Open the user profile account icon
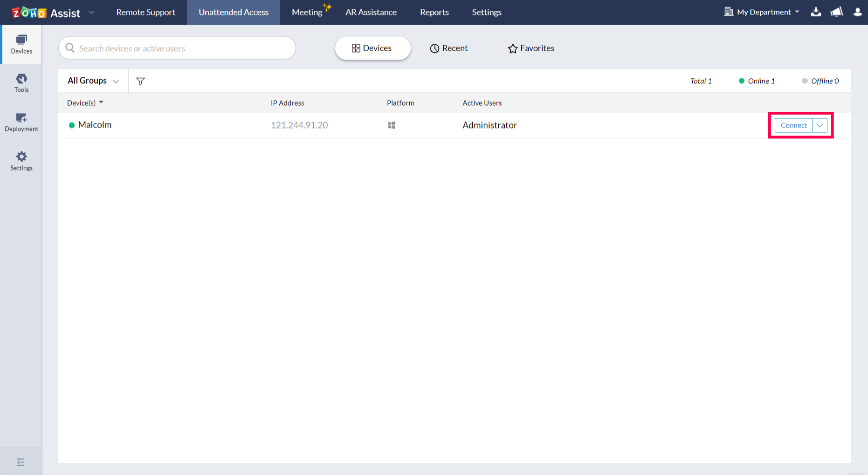The width and height of the screenshot is (868, 475). (857, 12)
